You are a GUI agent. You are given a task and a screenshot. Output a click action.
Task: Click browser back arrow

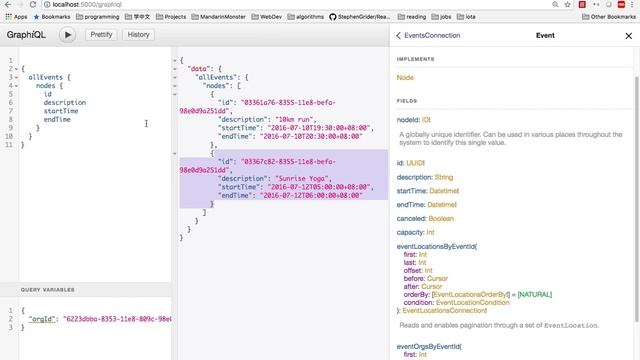[8, 4]
